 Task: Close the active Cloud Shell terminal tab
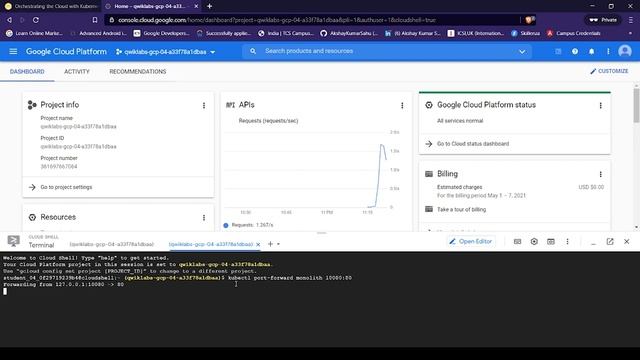click(258, 244)
